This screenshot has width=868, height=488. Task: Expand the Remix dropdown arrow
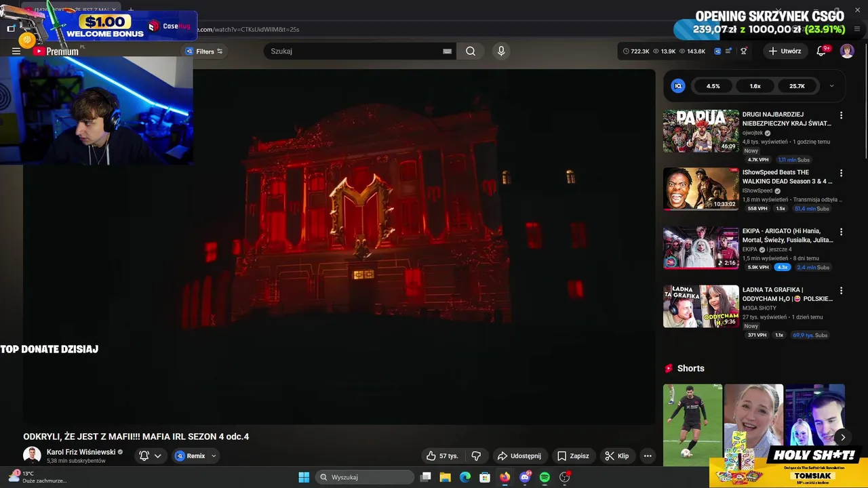[x=214, y=456]
